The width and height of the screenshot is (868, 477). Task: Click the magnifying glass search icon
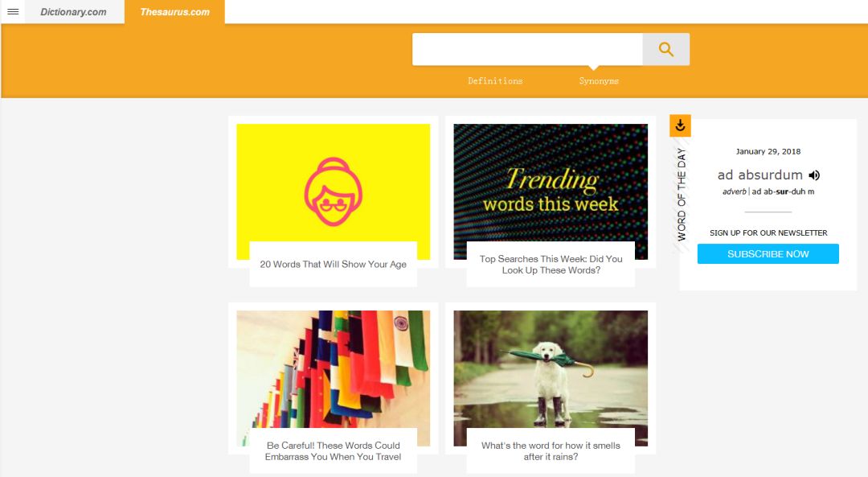point(666,49)
